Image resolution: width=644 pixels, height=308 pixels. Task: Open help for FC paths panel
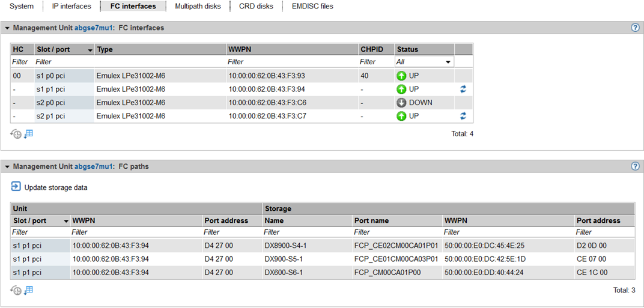point(635,166)
